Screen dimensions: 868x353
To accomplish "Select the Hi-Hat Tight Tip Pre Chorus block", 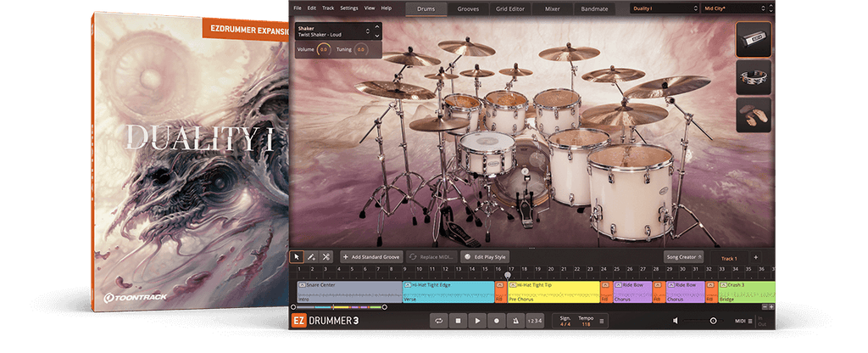I will pyautogui.click(x=554, y=292).
